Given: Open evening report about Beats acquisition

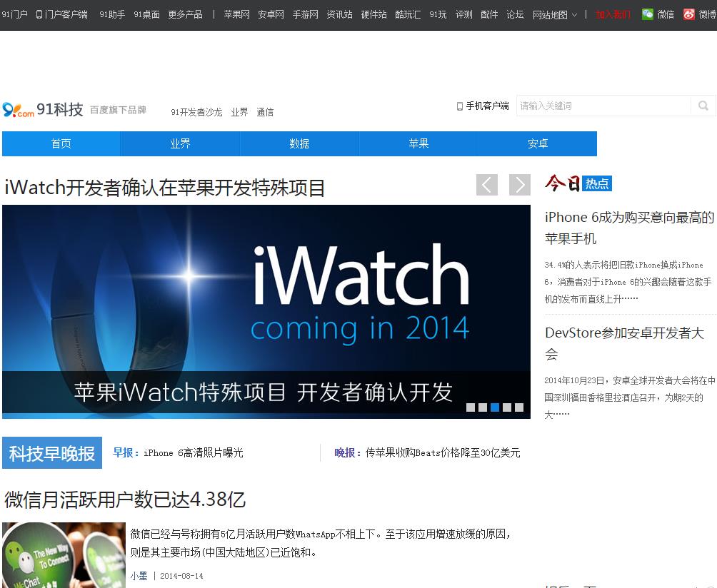Looking at the screenshot, I should tap(443, 452).
